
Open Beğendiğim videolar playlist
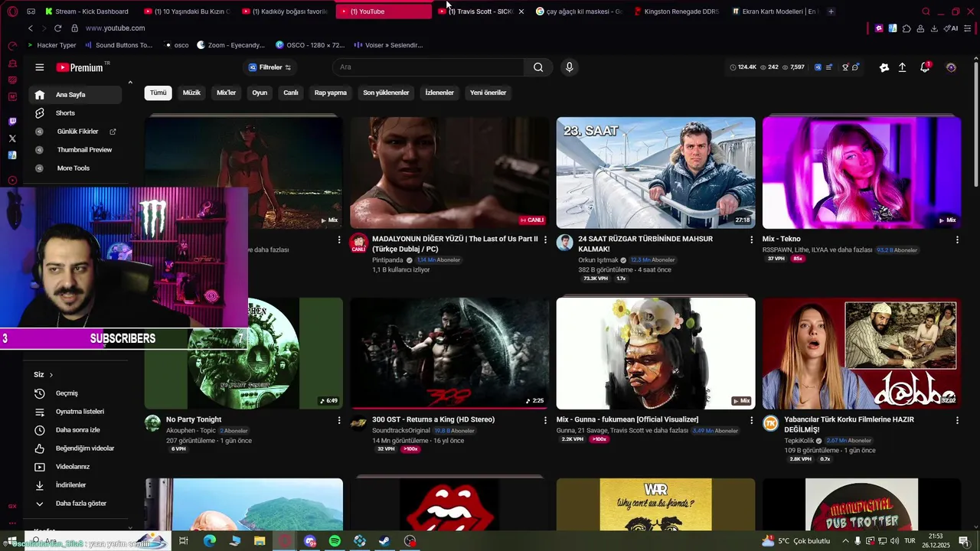75,448
